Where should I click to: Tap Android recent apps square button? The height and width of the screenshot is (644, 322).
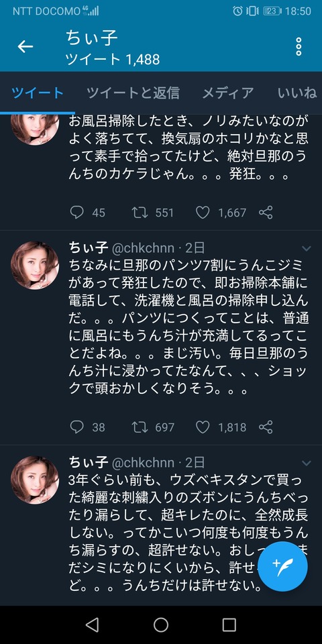229,625
